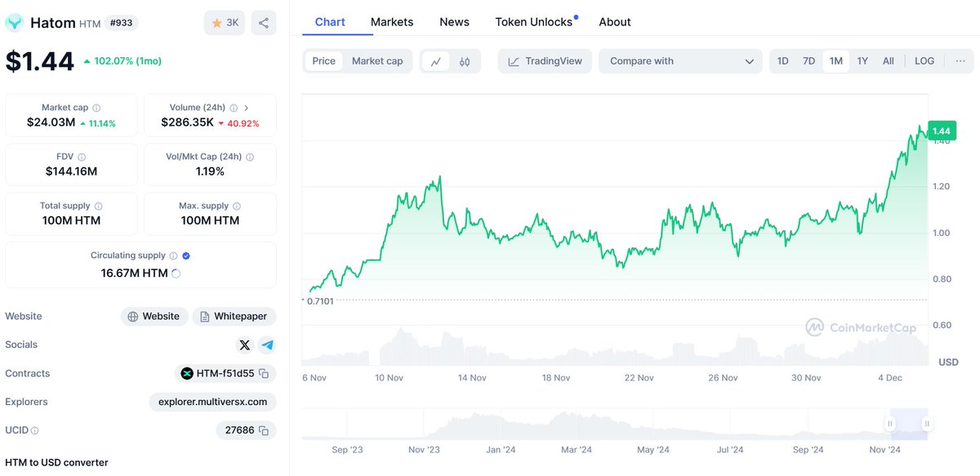Click the verified badge beside Circulating supply
The width and height of the screenshot is (980, 476).
point(186,256)
